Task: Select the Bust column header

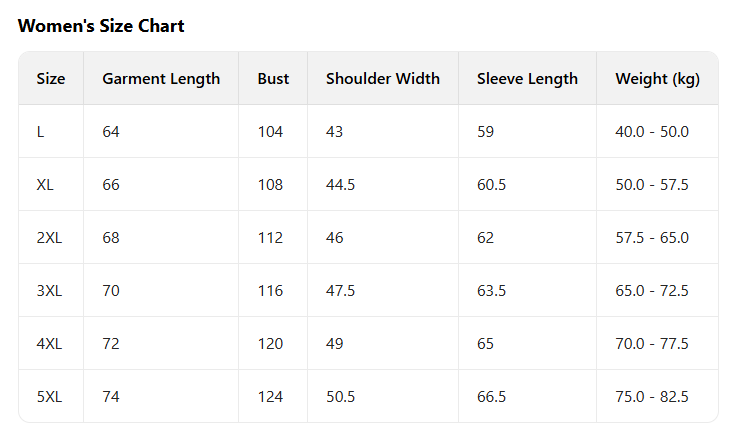Action: click(273, 79)
